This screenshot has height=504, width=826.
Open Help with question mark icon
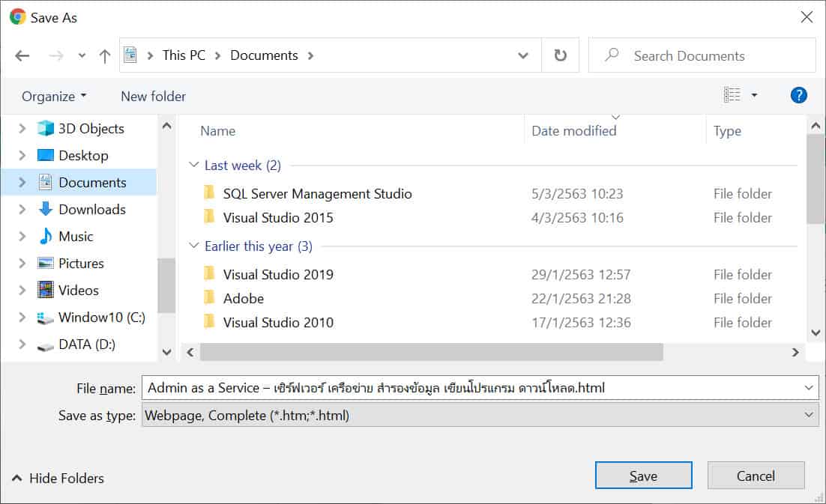798,95
